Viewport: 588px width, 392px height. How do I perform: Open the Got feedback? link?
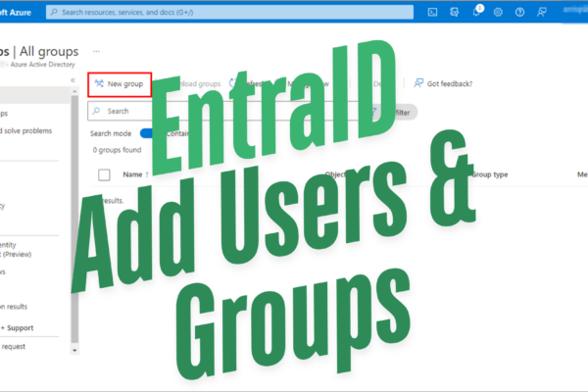tap(443, 83)
